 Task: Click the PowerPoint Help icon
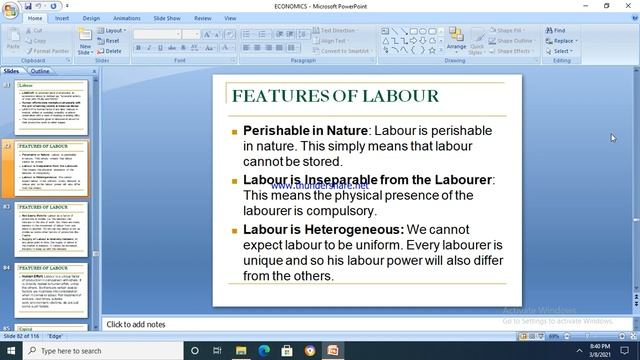635,18
